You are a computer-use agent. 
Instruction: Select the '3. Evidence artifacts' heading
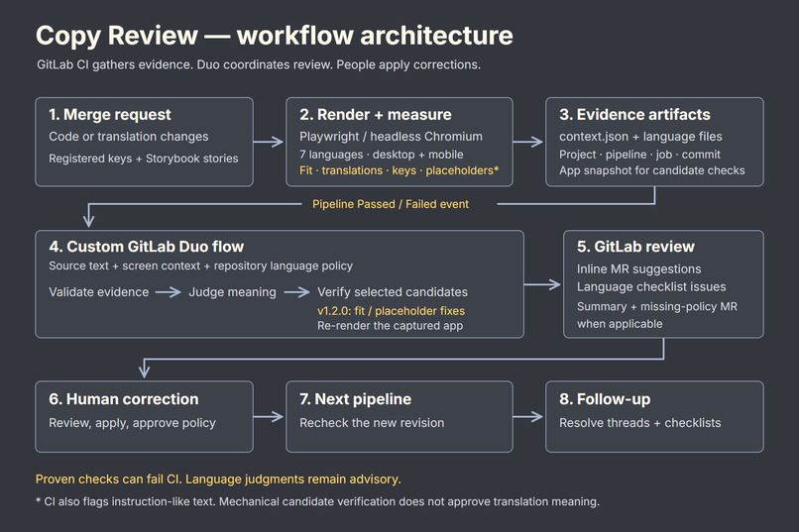coord(634,115)
